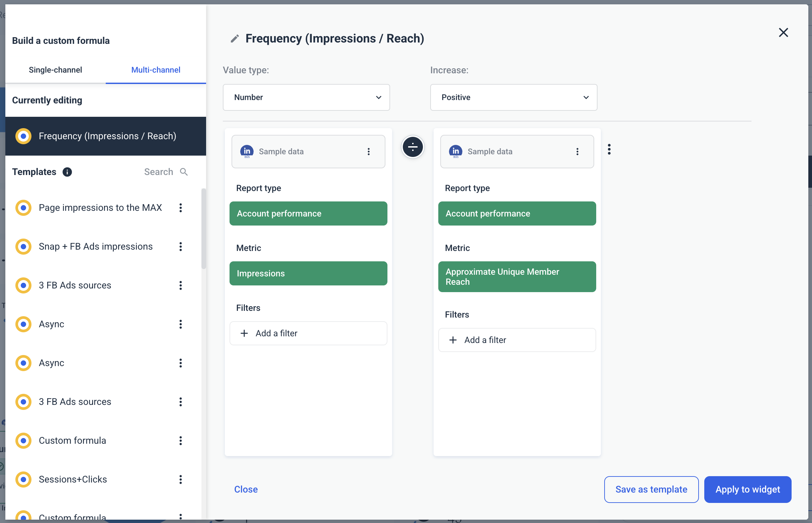Select the Impressions metric chip

(x=308, y=273)
